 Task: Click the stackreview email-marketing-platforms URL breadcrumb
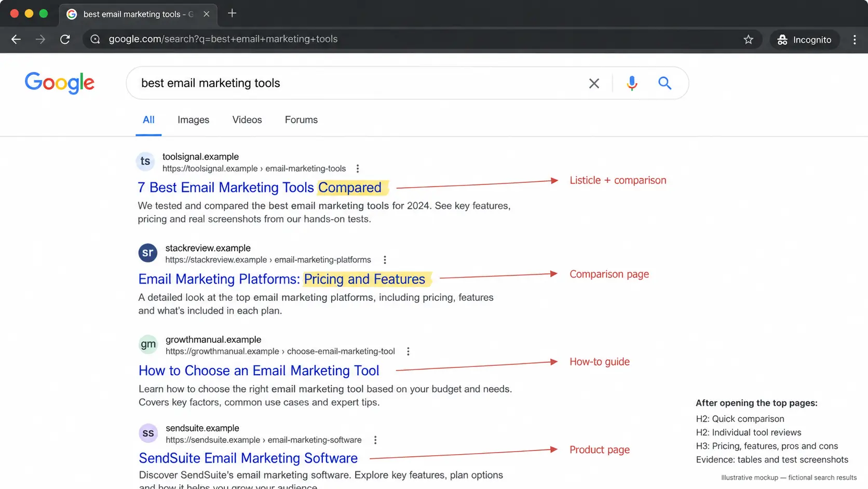[268, 260]
